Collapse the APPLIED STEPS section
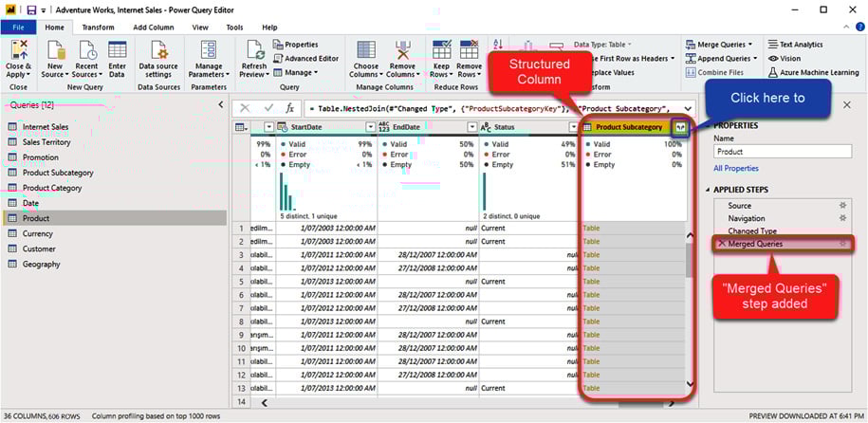The image size is (868, 423). (708, 190)
